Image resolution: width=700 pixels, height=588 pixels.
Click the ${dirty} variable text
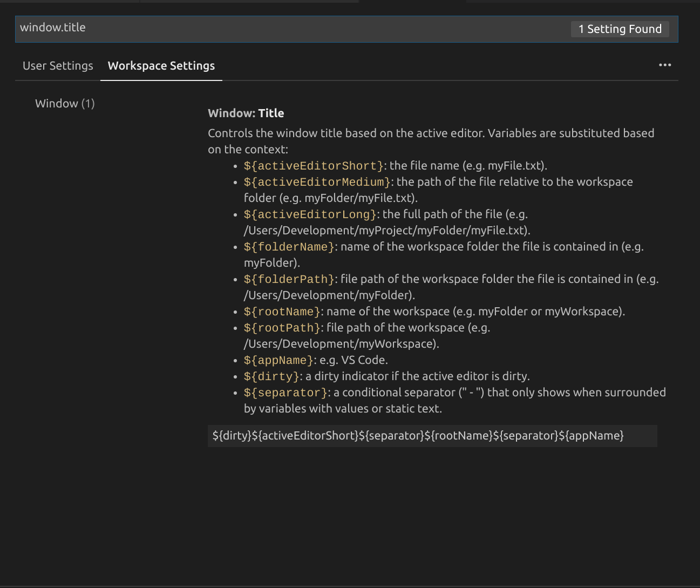[271, 376]
